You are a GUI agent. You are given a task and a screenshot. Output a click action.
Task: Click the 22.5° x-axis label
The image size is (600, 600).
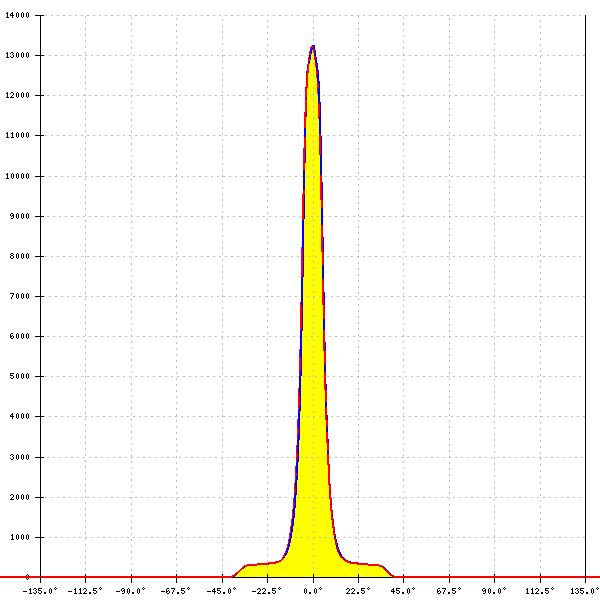pyautogui.click(x=358, y=591)
